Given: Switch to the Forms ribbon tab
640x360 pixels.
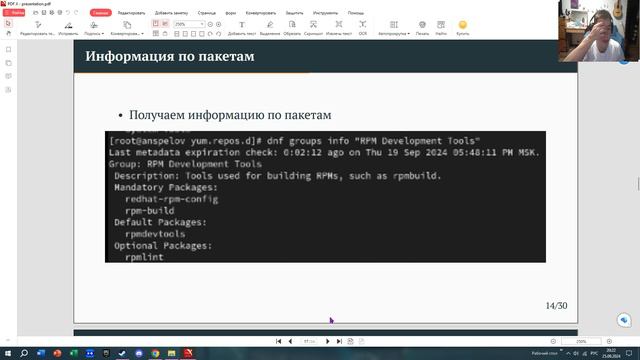Looking at the screenshot, I should (231, 13).
